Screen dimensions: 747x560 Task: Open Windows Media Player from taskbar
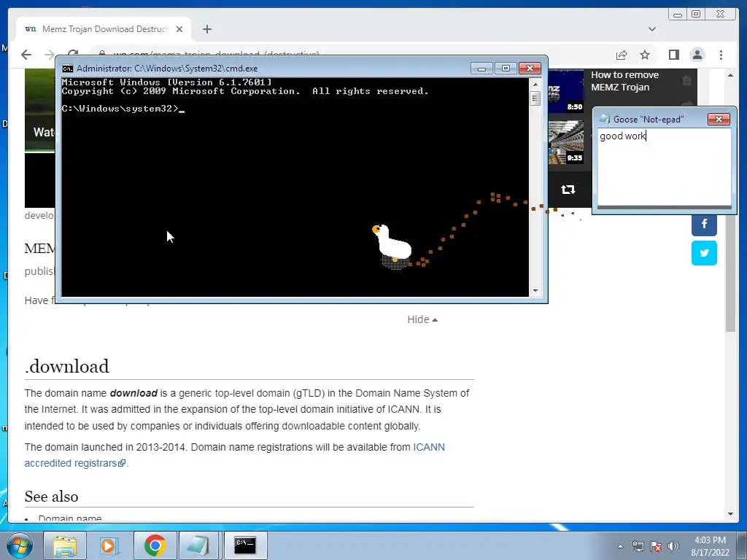[x=109, y=545]
